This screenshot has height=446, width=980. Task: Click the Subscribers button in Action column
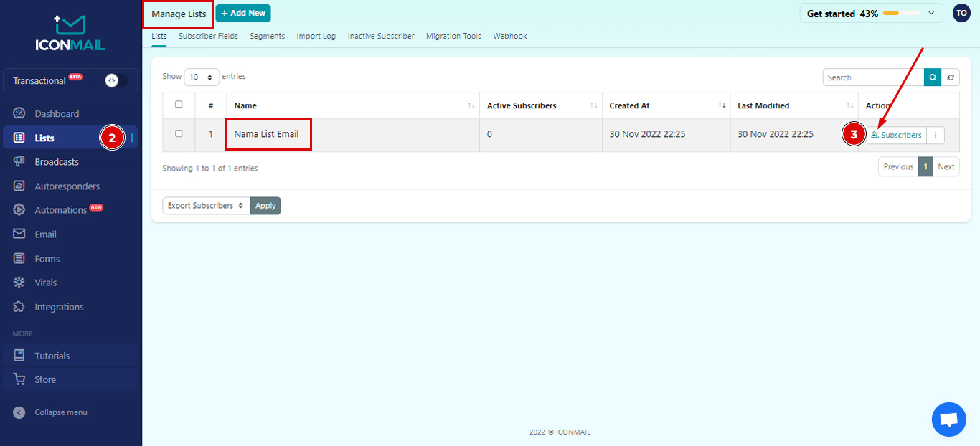(x=896, y=135)
